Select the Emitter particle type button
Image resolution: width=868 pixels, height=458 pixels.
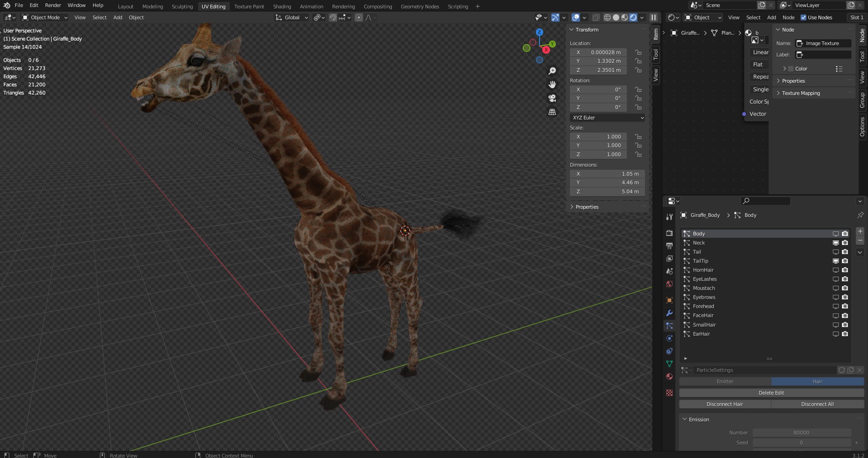[x=725, y=382]
